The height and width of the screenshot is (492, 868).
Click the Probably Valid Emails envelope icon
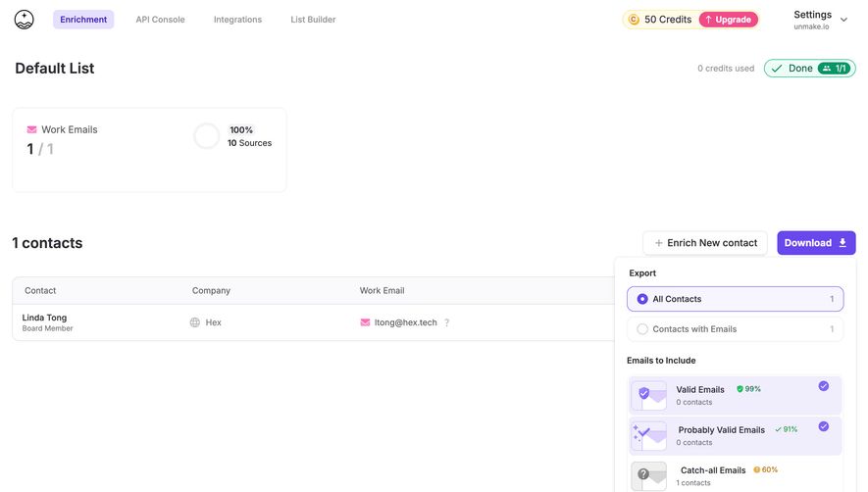click(x=648, y=435)
